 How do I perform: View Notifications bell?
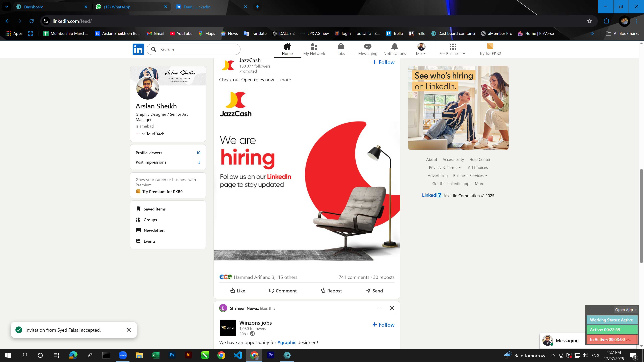394,49
